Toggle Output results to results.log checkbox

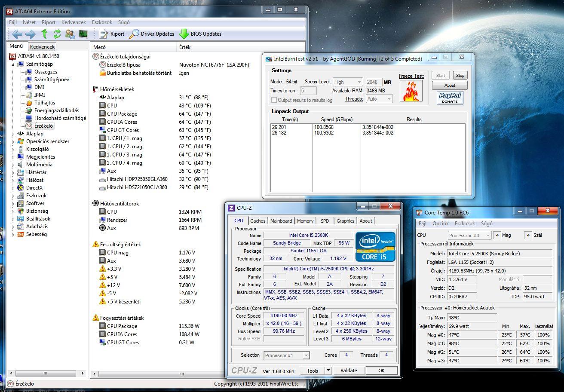(x=274, y=100)
